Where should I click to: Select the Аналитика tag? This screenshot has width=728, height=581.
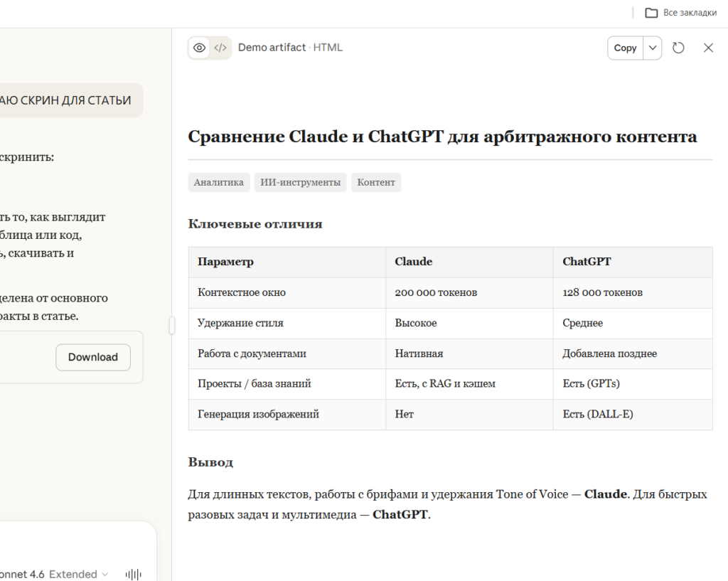click(x=219, y=183)
